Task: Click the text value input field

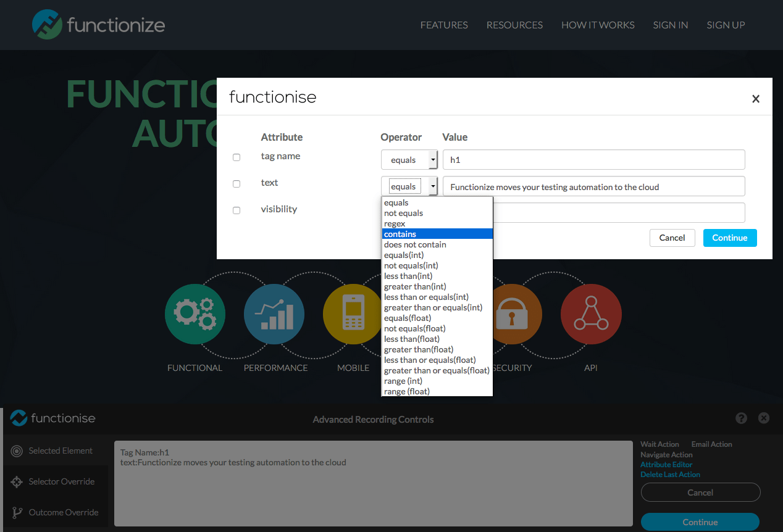Action: point(593,186)
